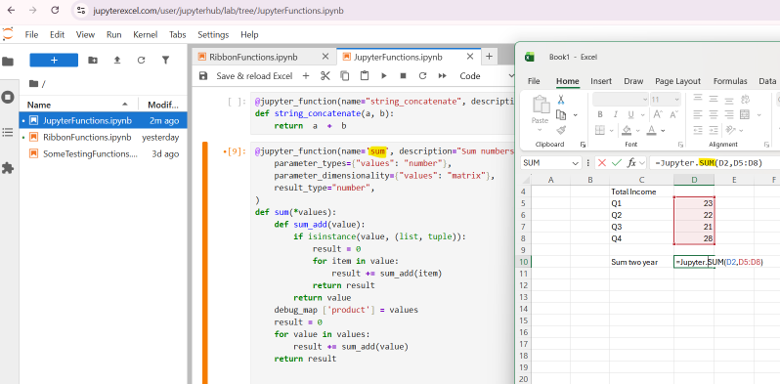Open the JupyterLab File menu
Image resolution: width=780 pixels, height=384 pixels.
point(31,35)
